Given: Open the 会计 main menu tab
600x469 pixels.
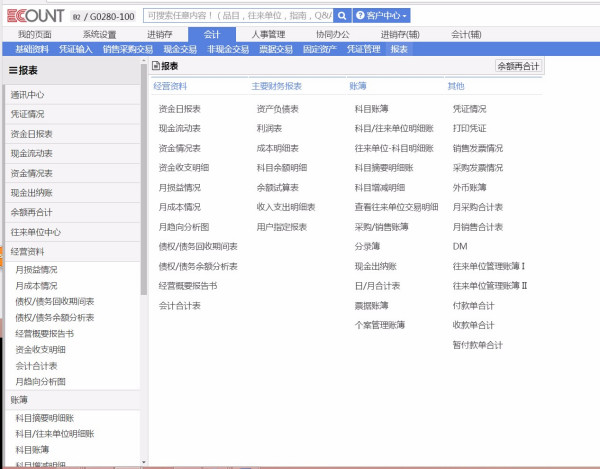Looking at the screenshot, I should pyautogui.click(x=212, y=34).
